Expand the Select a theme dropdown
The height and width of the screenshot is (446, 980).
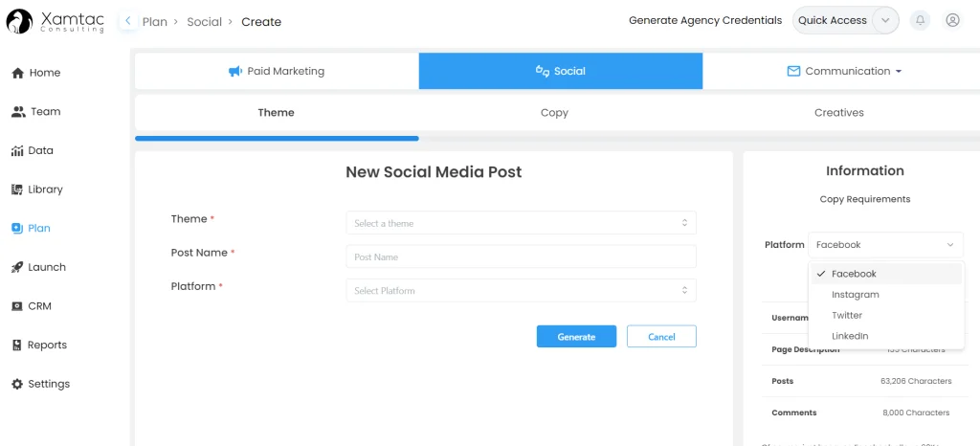click(521, 223)
